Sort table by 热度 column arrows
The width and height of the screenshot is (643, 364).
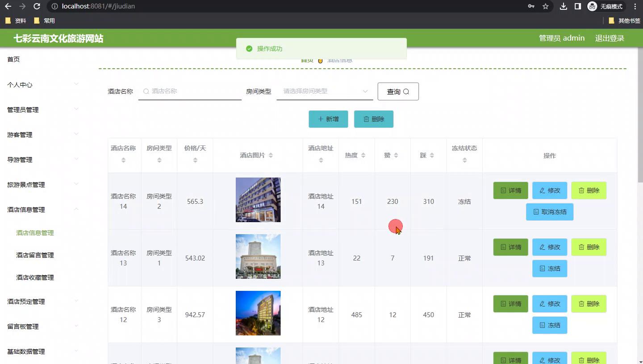tap(363, 155)
